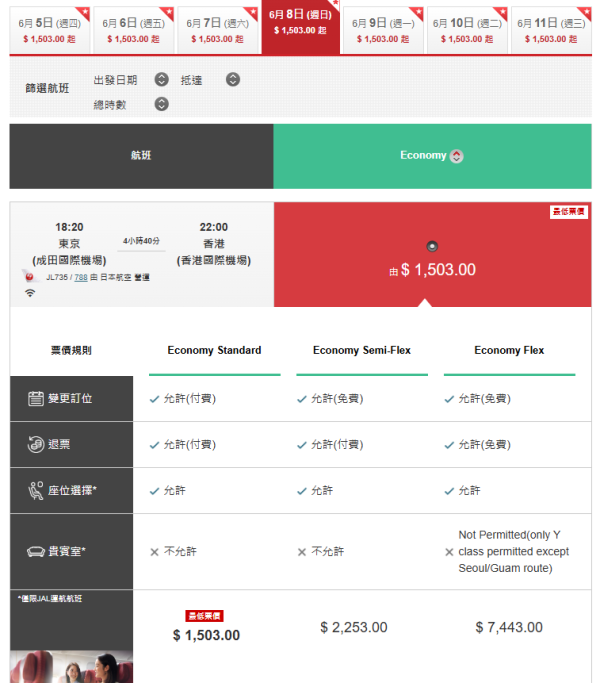600x683 pixels.
Task: Click the 貴賓室 lounge sofa icon
Action: [x=36, y=552]
